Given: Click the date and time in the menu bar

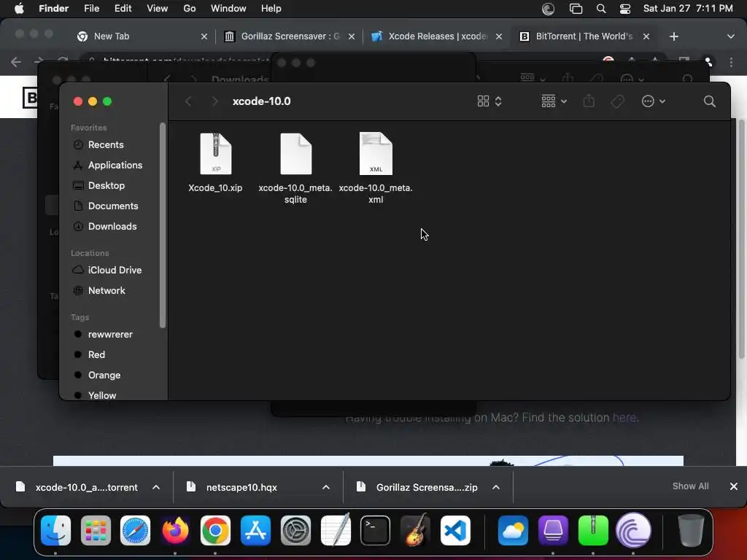Looking at the screenshot, I should pos(688,9).
